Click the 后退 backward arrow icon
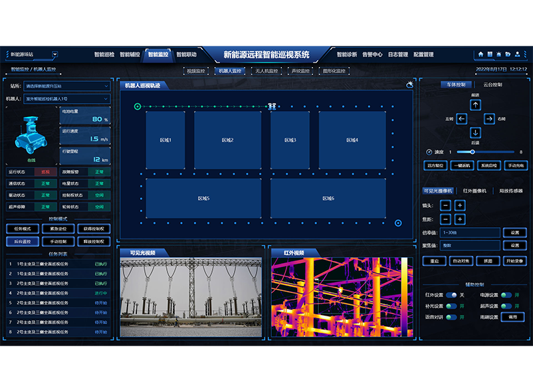This screenshot has width=533, height=392. coord(475,132)
